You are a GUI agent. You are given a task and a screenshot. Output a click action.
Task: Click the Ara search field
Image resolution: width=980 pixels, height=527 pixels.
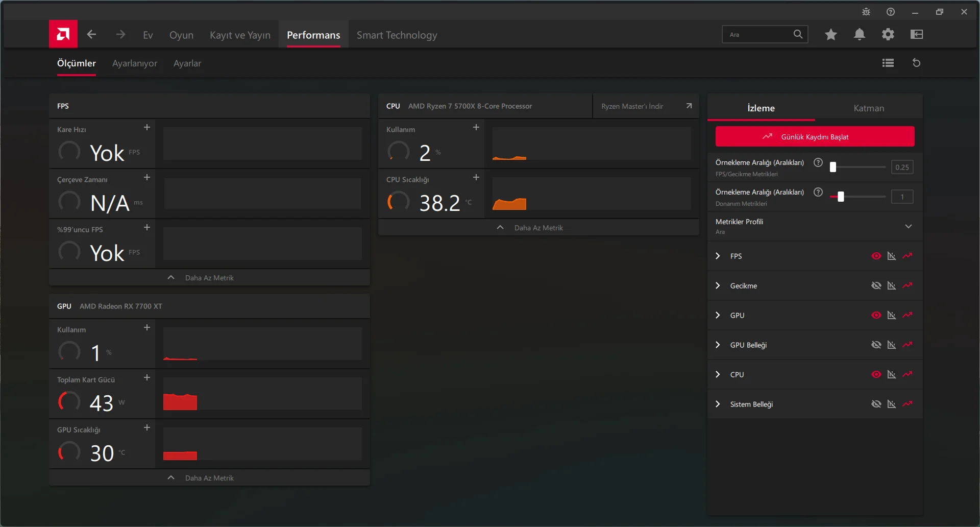coord(758,35)
